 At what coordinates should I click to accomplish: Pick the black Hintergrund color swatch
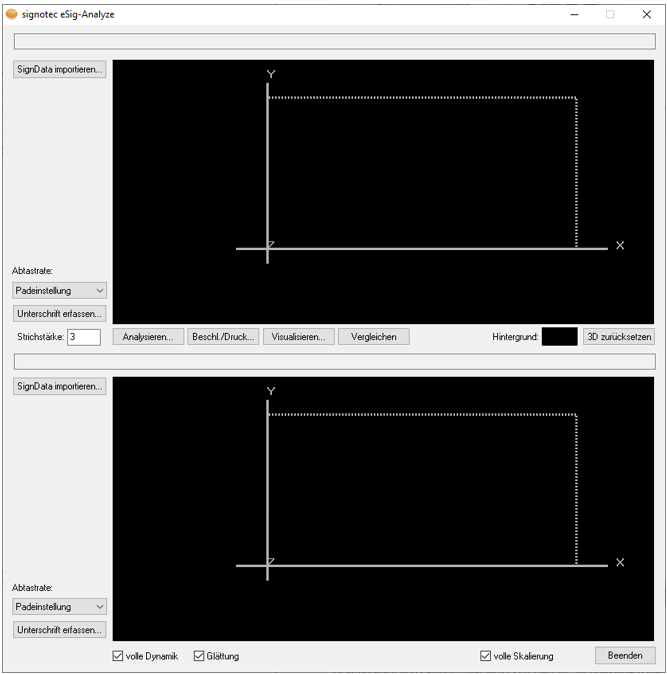click(x=559, y=337)
